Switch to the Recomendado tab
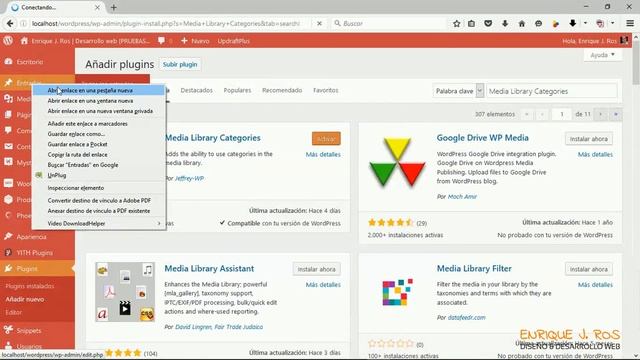 [282, 90]
